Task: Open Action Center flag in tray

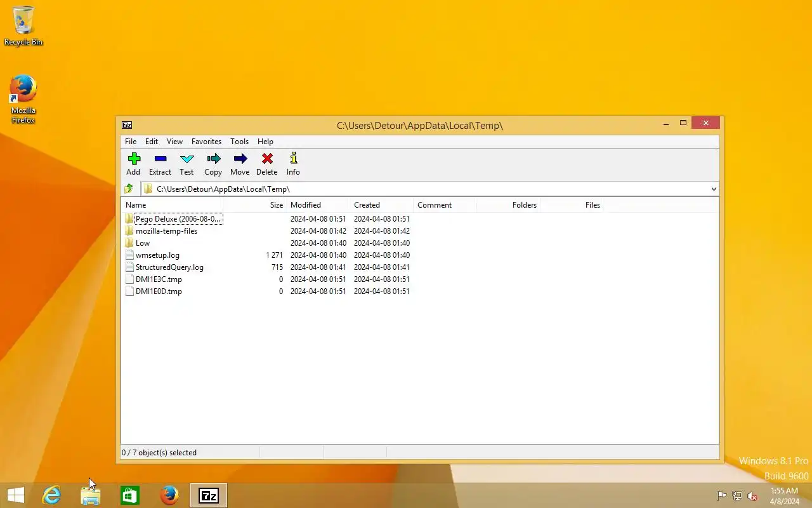Action: [721, 496]
